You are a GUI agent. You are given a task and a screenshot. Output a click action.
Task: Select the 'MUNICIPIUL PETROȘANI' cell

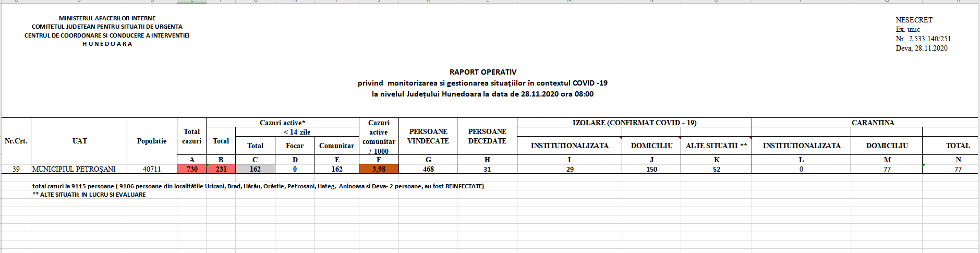point(79,169)
